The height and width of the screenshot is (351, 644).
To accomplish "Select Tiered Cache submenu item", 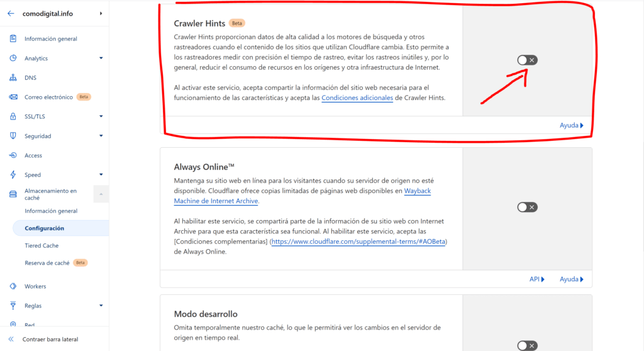I will click(x=42, y=245).
